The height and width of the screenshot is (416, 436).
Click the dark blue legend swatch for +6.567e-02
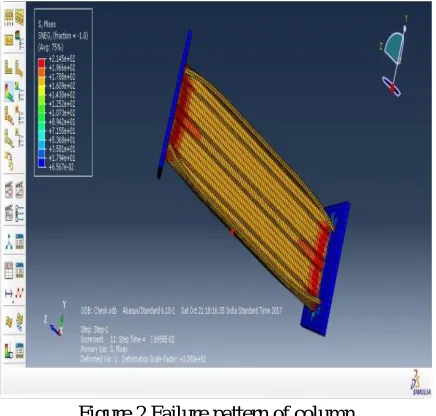click(42, 163)
